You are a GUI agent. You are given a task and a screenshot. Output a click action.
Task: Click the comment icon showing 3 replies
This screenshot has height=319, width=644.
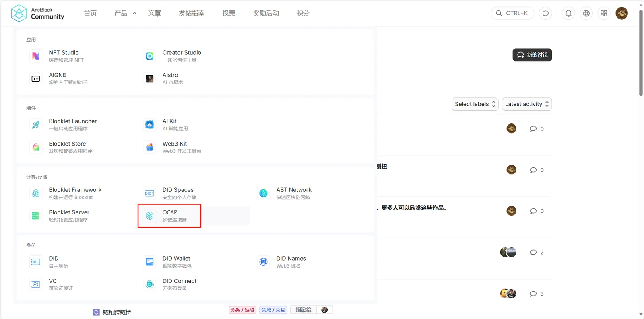(x=533, y=294)
